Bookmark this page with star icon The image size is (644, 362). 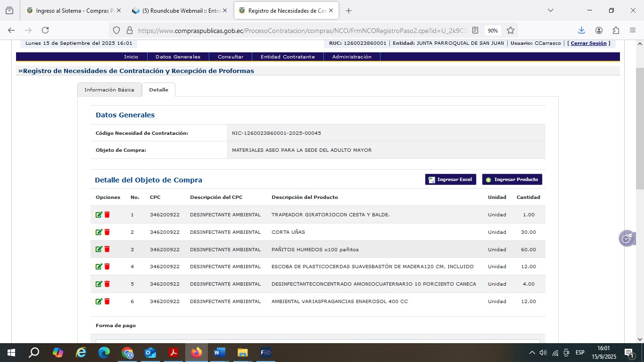[x=511, y=30]
